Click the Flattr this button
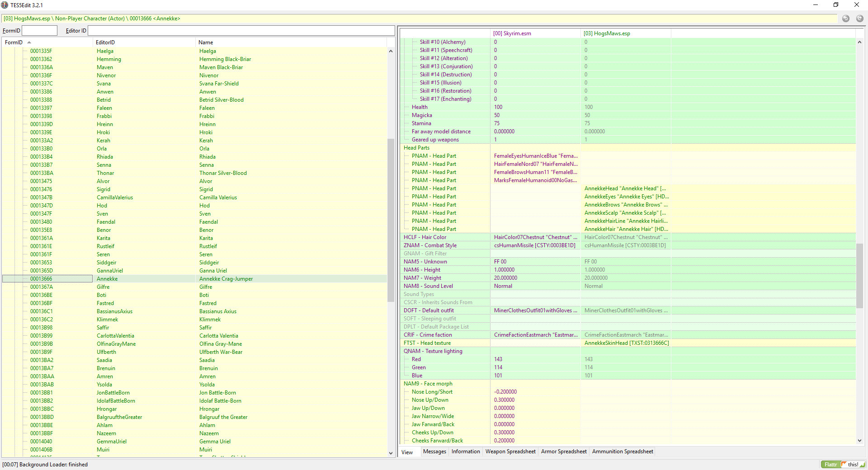Image resolution: width=868 pixels, height=470 pixels. (x=843, y=464)
